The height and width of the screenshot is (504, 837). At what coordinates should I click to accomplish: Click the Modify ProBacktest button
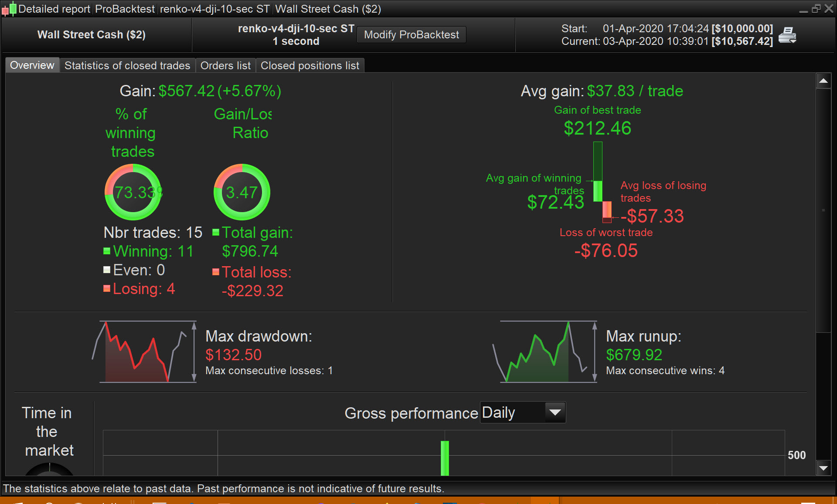[411, 35]
